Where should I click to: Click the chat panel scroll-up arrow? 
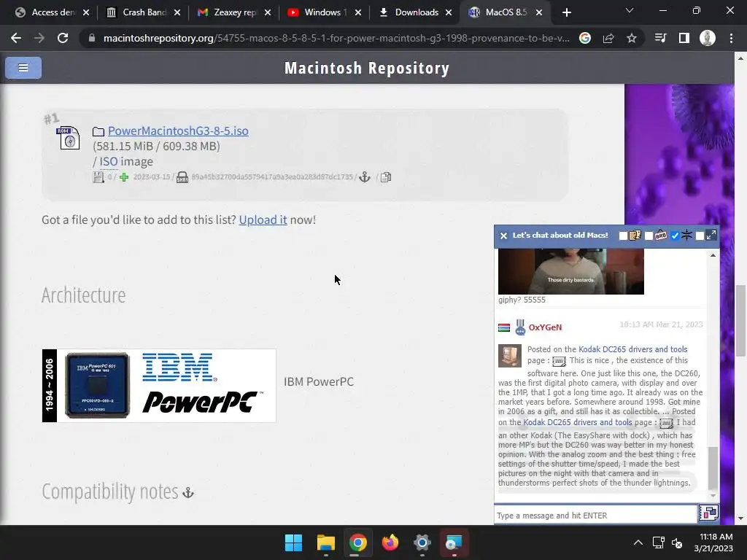[713, 255]
